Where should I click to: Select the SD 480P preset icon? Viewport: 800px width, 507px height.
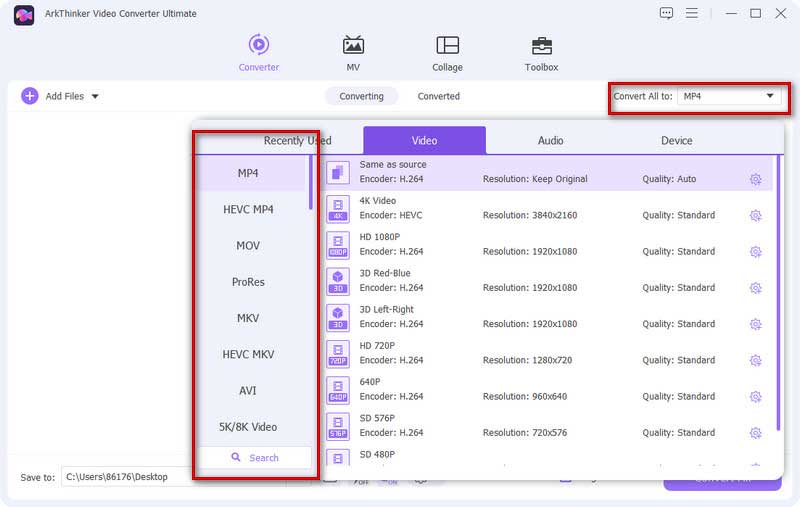338,458
